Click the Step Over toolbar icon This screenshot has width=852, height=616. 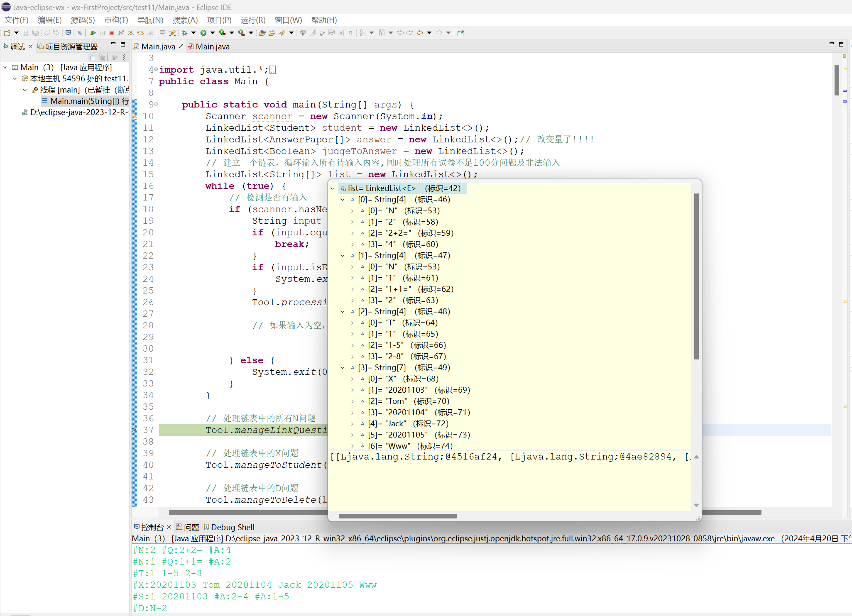pyautogui.click(x=140, y=33)
